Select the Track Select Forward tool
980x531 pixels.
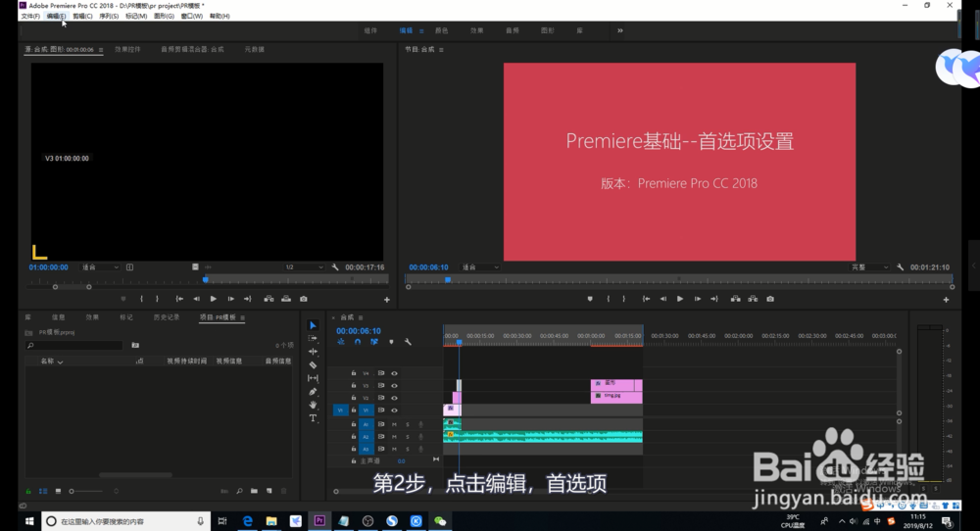coord(314,338)
